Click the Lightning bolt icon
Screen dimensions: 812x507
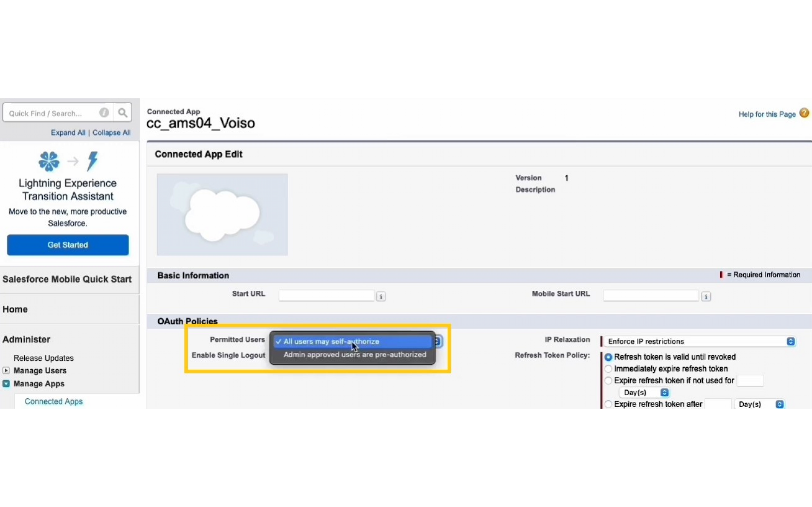coord(92,161)
